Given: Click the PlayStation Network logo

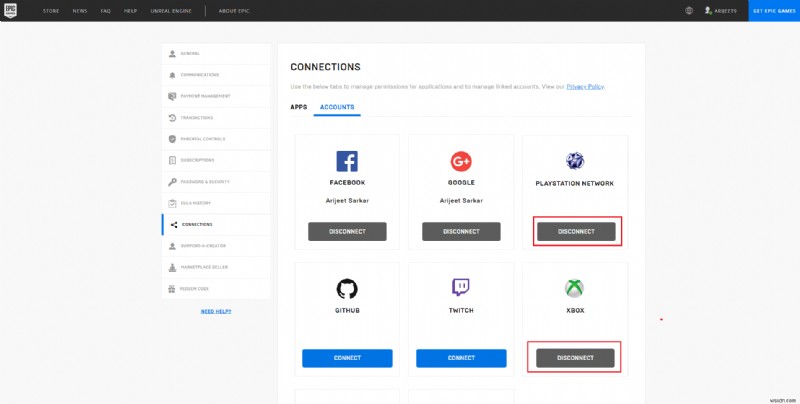Looking at the screenshot, I should [575, 161].
